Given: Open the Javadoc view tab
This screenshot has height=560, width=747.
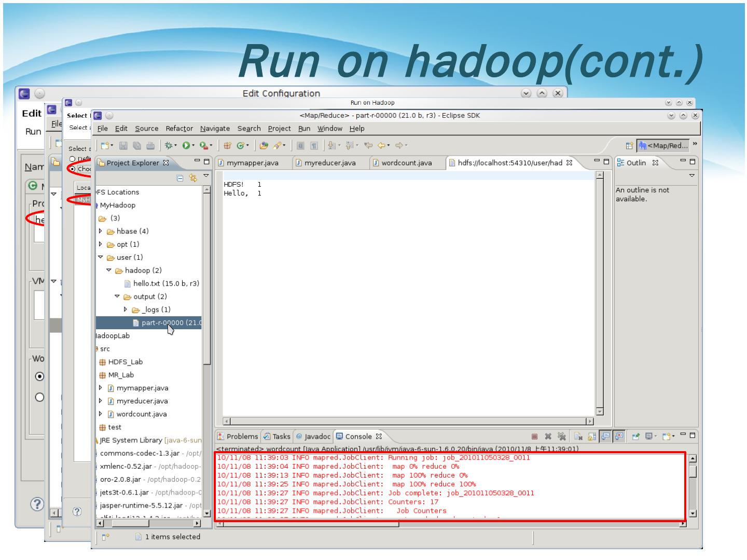Looking at the screenshot, I should point(313,437).
